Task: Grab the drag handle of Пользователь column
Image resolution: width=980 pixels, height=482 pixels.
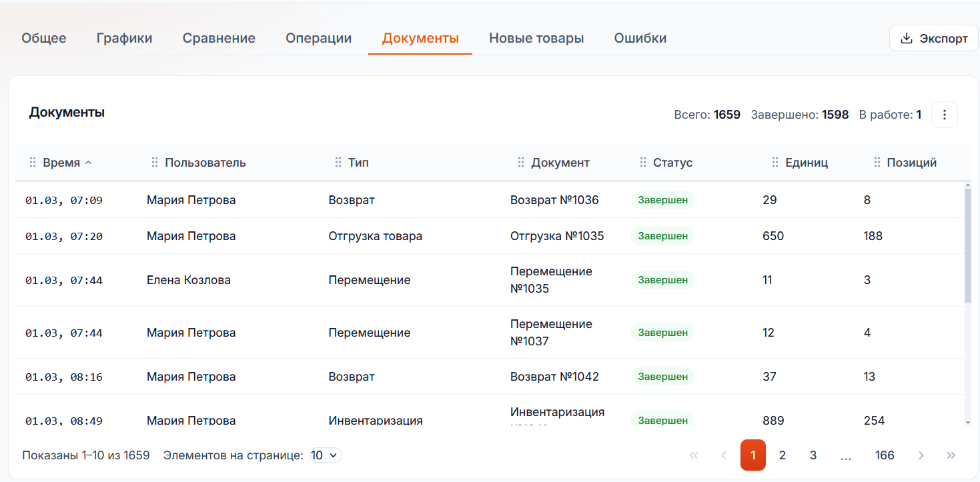Action: pos(155,163)
